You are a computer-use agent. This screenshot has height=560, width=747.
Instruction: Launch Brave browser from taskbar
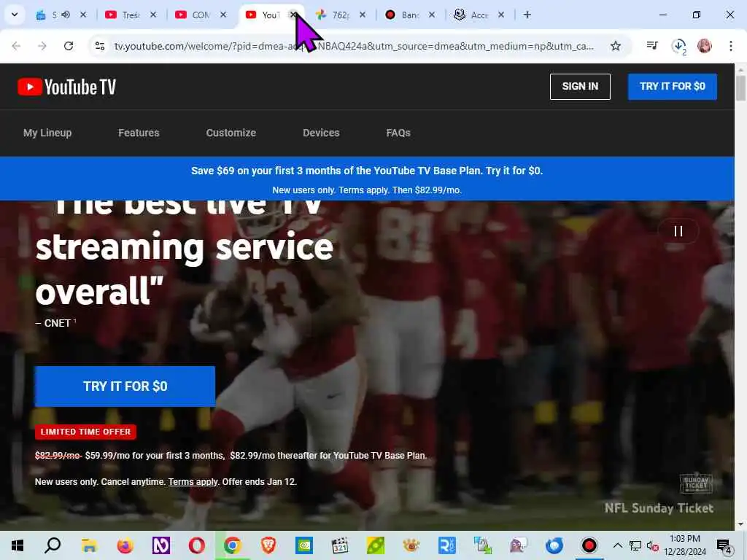268,545
